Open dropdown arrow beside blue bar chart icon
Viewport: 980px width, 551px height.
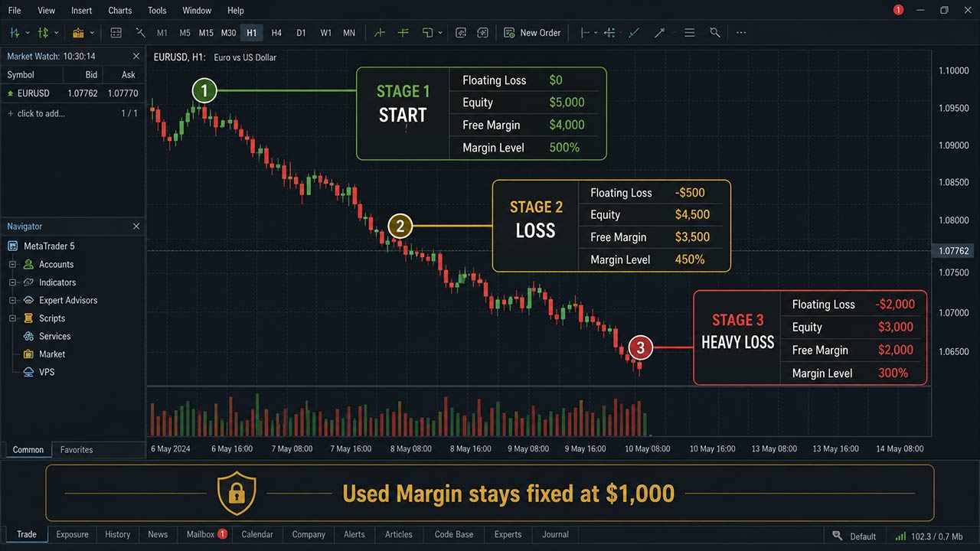point(28,33)
